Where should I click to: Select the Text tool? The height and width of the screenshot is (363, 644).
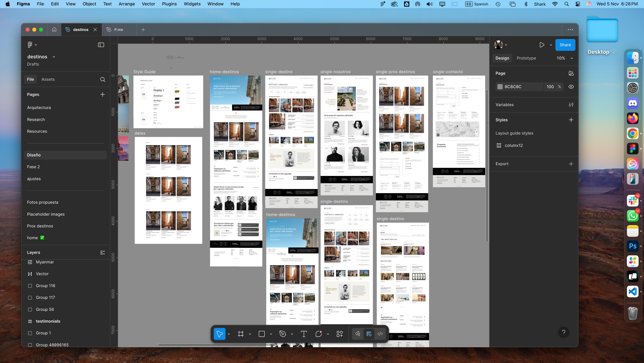coord(304,334)
